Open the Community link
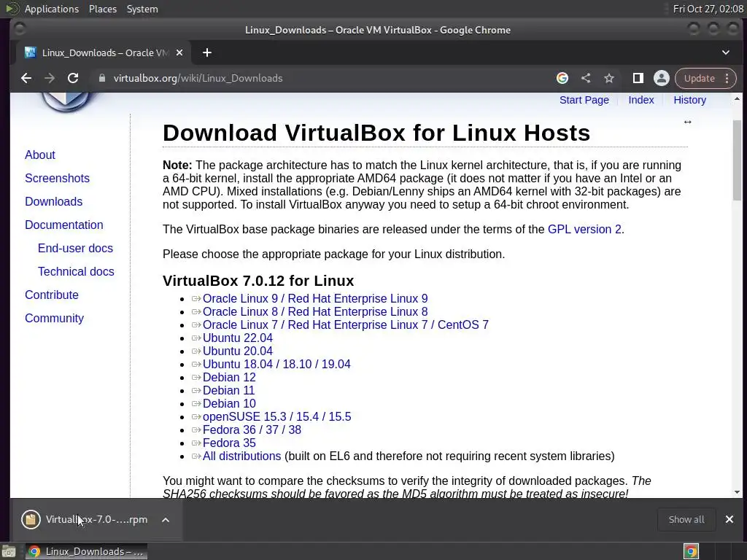 [x=54, y=318]
